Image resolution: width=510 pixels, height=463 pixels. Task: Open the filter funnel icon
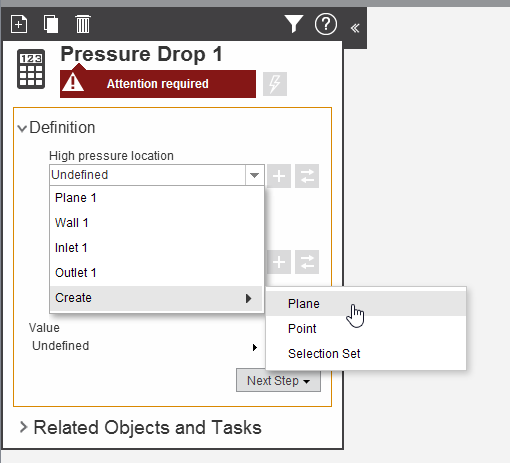293,24
